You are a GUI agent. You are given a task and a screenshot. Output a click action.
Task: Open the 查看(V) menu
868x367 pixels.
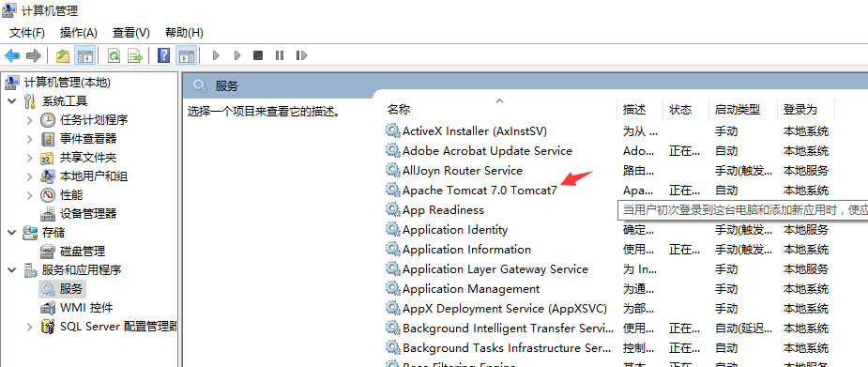pos(131,33)
